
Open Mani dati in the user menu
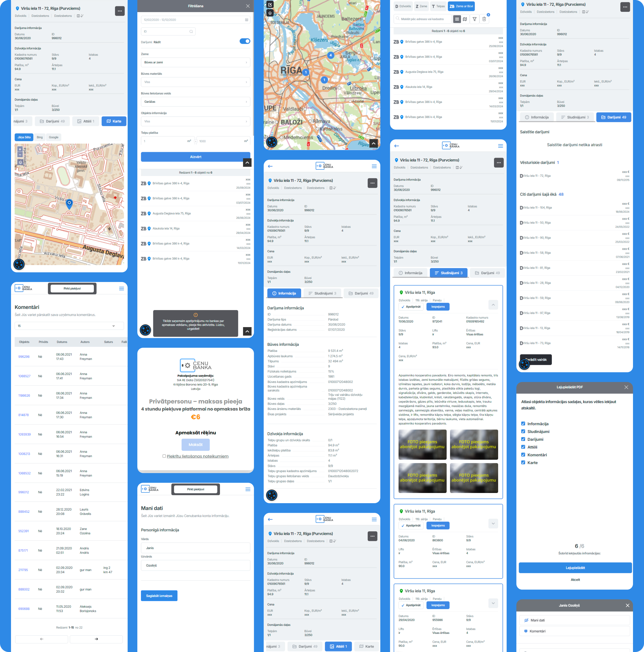coord(574,620)
